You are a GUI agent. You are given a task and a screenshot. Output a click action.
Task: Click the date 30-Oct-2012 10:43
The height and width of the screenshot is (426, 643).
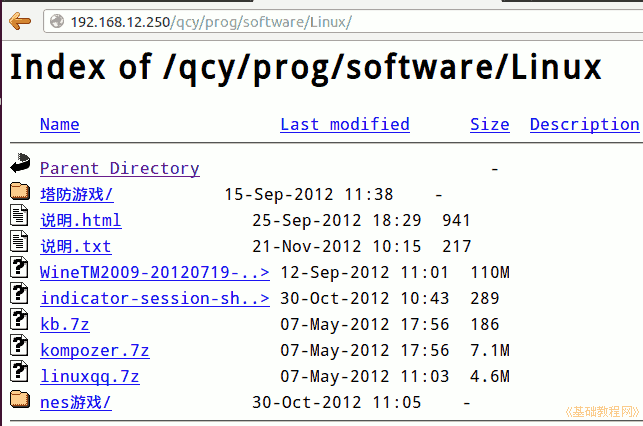[365, 298]
